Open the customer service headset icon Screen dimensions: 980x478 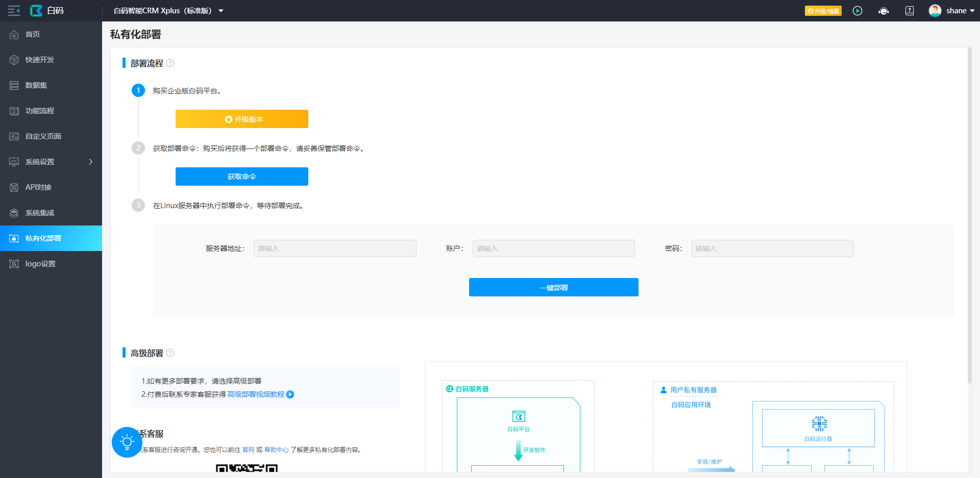tap(884, 10)
